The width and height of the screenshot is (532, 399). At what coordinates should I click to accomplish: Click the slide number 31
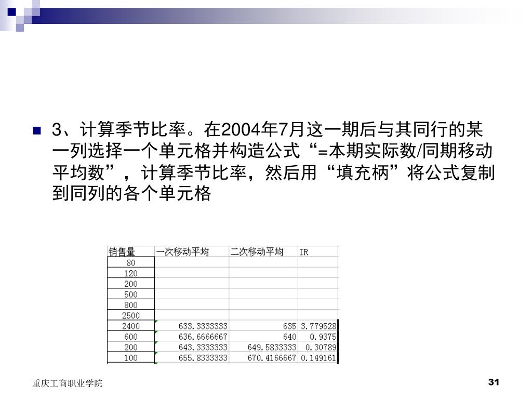(494, 382)
